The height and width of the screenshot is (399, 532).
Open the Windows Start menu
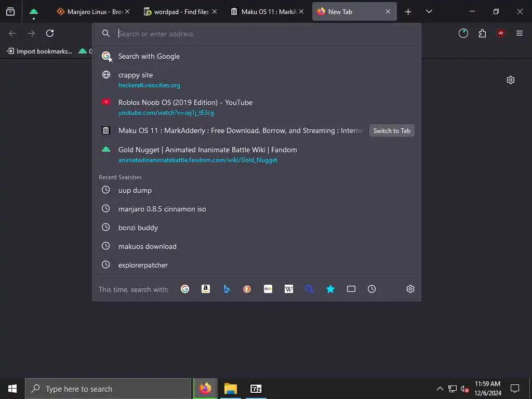(x=12, y=389)
